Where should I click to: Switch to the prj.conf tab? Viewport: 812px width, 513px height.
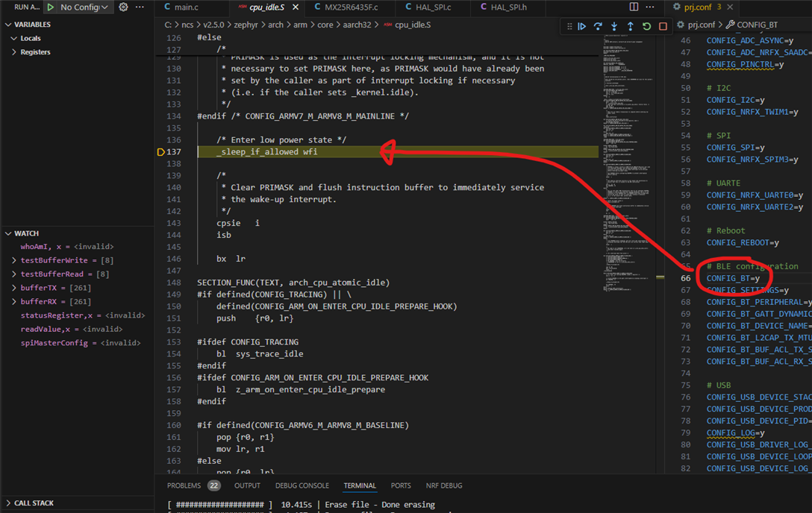point(697,7)
